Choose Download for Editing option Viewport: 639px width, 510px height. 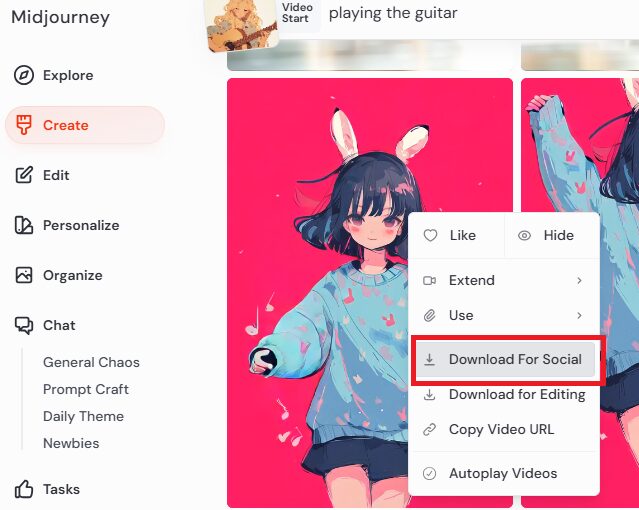pyautogui.click(x=505, y=394)
